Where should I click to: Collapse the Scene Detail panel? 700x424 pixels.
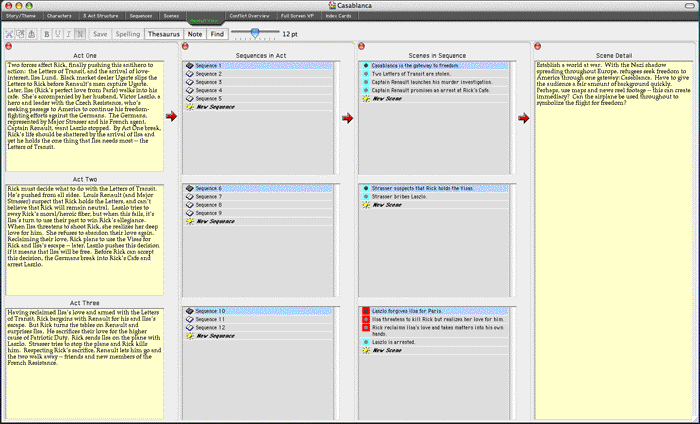coord(537,46)
